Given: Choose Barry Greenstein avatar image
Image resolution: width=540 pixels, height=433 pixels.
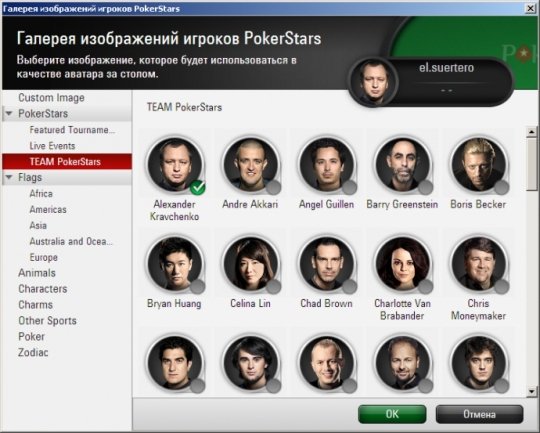Looking at the screenshot, I should coord(402,165).
